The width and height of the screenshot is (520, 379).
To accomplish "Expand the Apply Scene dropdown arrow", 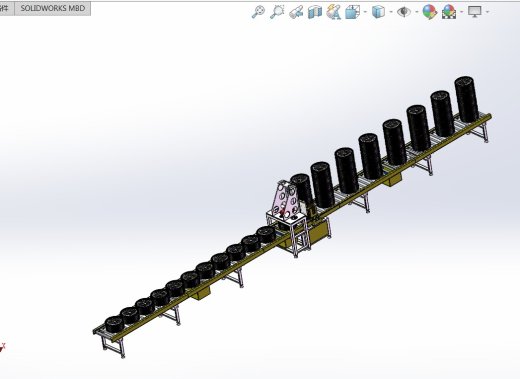I will point(461,12).
